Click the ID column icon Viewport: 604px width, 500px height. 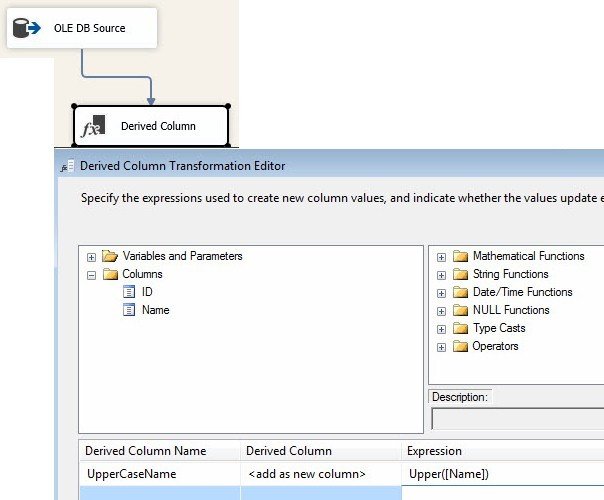[128, 292]
